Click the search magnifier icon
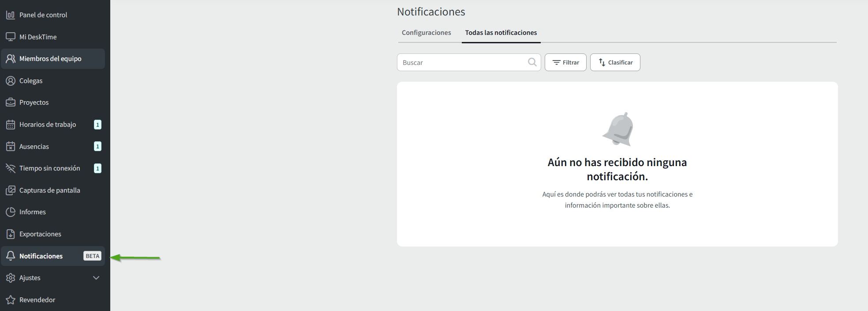868x311 pixels. click(x=532, y=62)
